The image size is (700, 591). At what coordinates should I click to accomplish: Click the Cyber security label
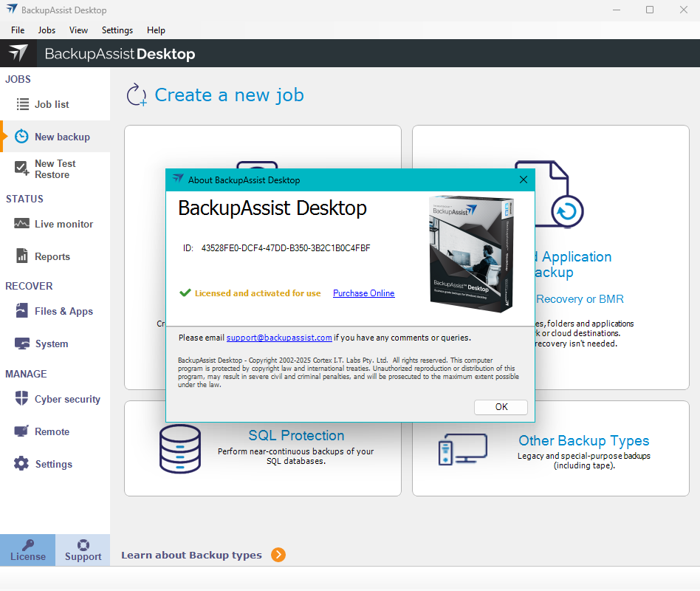pos(67,399)
